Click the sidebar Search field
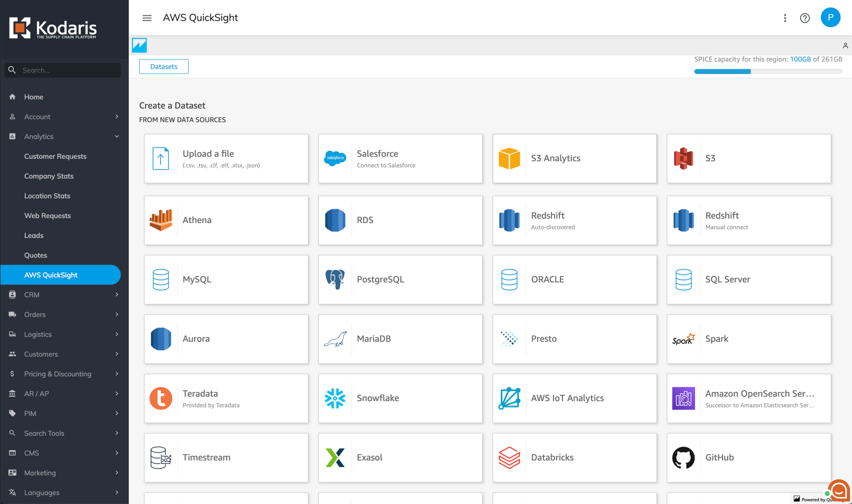This screenshot has width=852, height=504. coord(62,70)
